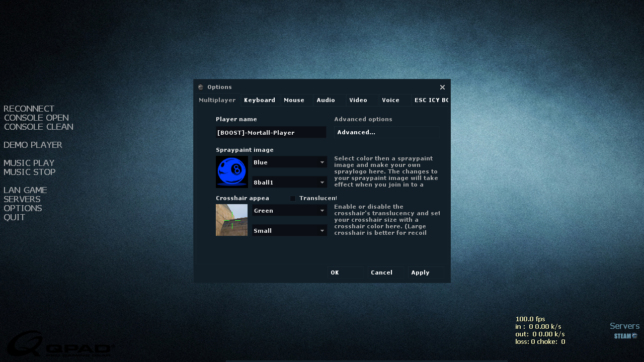Screen dimensions: 644x362
Task: Expand the 8ball1 spraypaint image dropdown
Action: 289,182
